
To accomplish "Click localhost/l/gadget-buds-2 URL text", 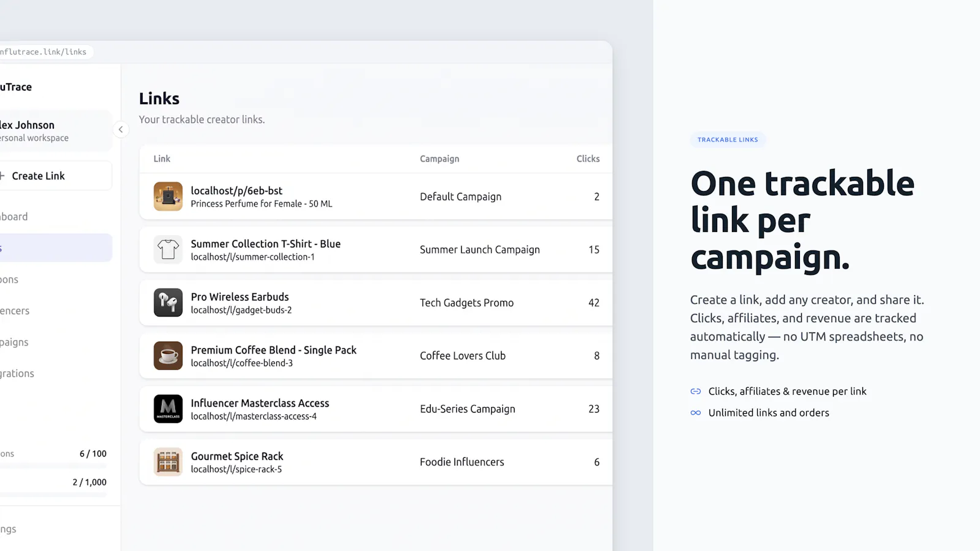I will click(241, 310).
